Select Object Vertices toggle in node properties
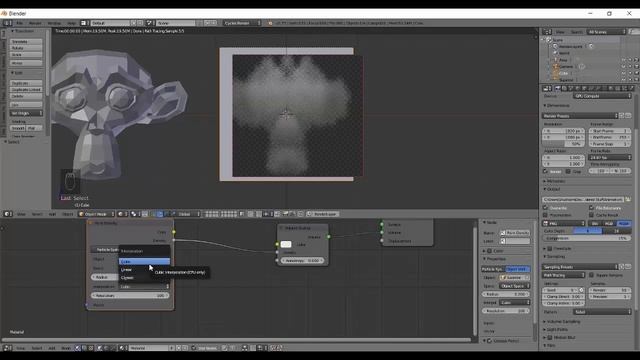 [518, 269]
